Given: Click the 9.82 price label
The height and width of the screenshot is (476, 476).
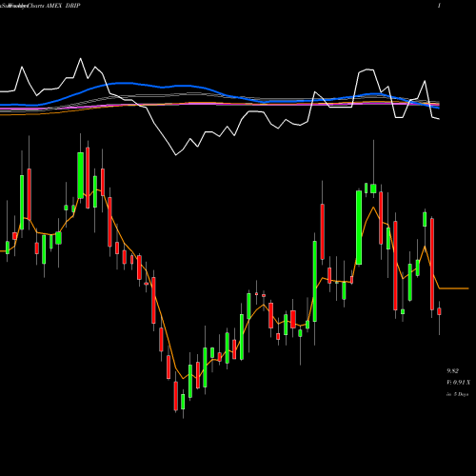Looking at the screenshot, I should pos(452,370).
